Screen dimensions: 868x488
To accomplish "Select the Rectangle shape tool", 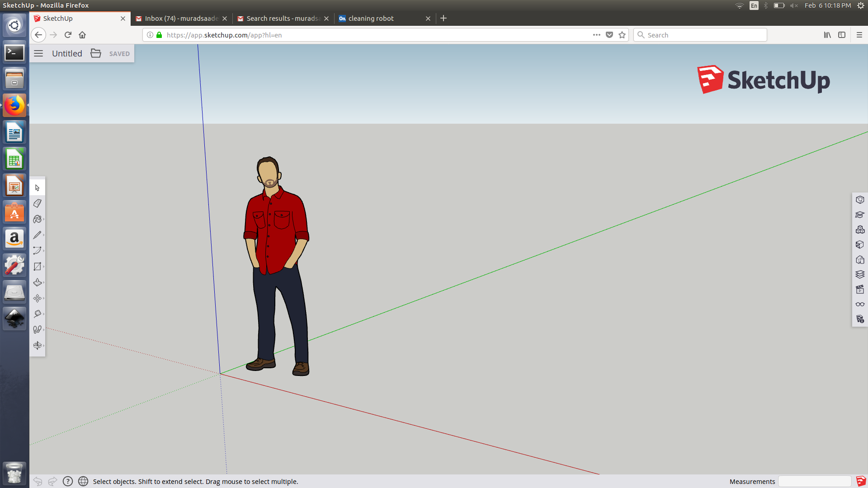I will tap(38, 267).
